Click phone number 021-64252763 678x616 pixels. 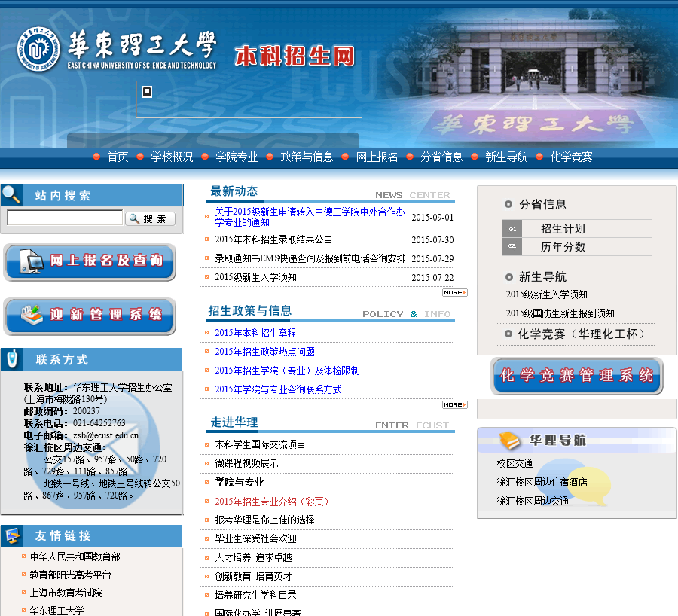pyautogui.click(x=99, y=423)
